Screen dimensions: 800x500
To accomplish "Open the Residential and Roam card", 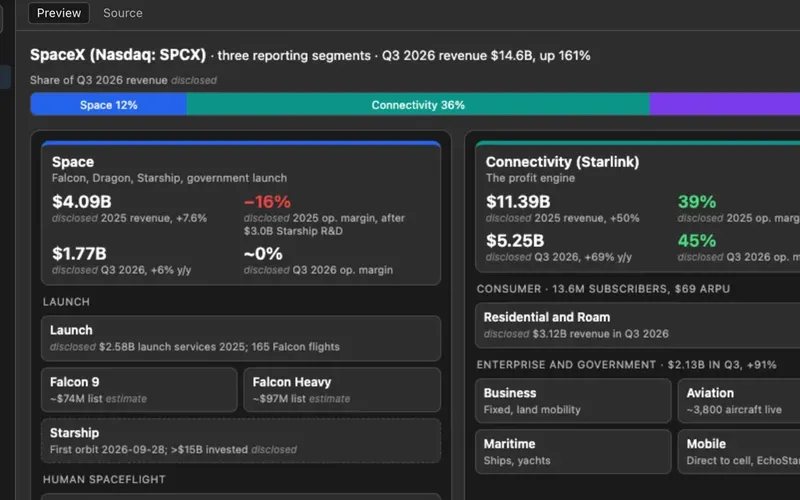I will click(x=637, y=326).
